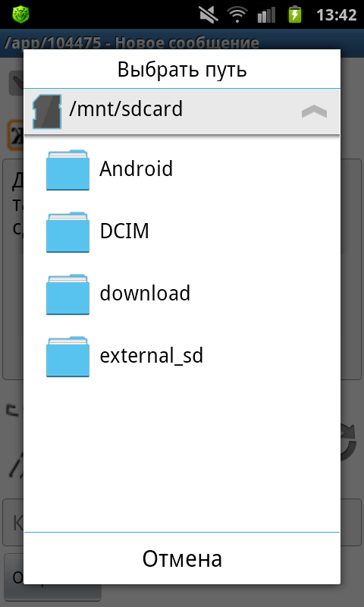Tap the cellular signal bars icon
The image size is (364, 607).
[266, 14]
